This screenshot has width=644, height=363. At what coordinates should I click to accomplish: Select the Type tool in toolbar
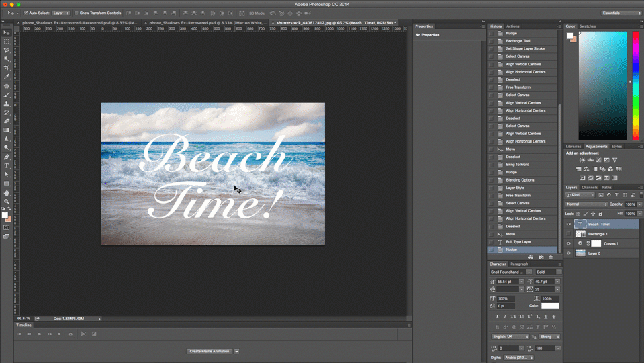click(x=7, y=165)
